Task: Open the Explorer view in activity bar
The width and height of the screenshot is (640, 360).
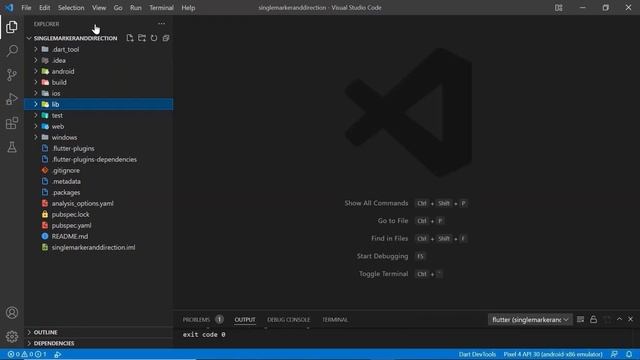Action: (12, 27)
